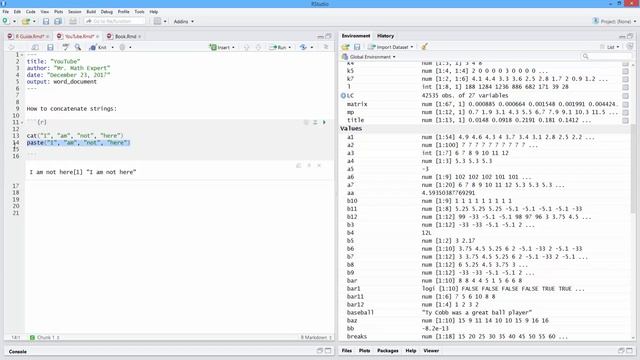This screenshot has width=640, height=360.
Task: Open Project (None) dropdown
Action: 614,21
